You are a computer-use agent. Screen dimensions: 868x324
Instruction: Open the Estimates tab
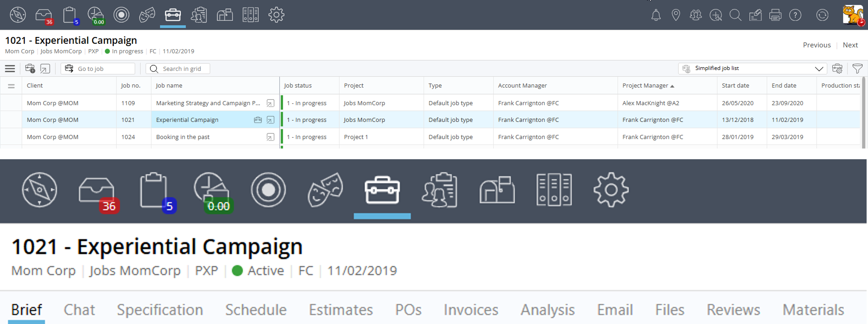pos(340,309)
